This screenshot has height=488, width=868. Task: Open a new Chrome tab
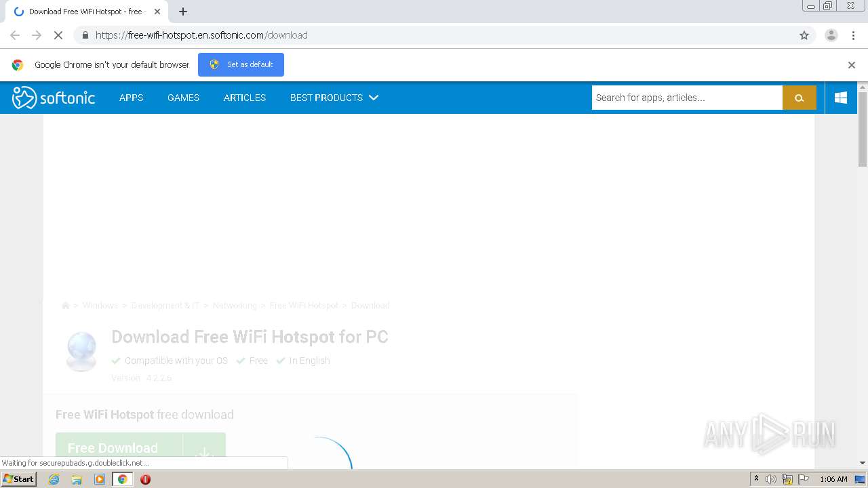click(x=183, y=12)
